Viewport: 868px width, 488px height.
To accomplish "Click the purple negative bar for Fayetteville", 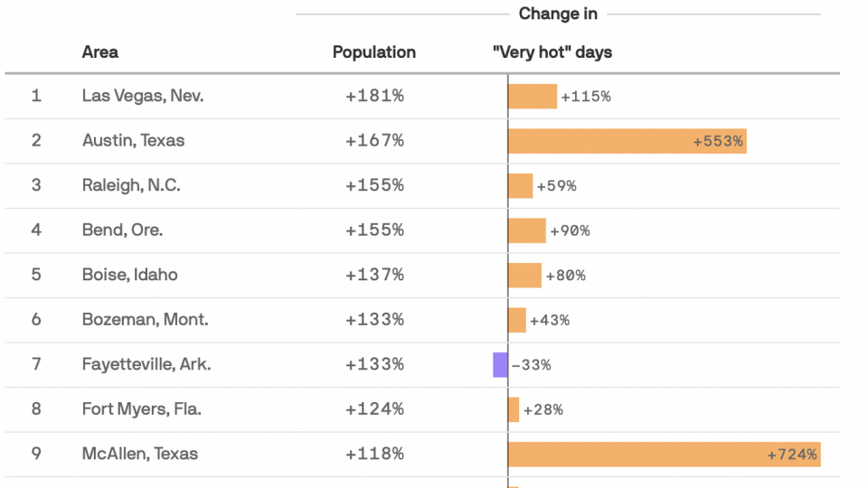I will (x=500, y=364).
